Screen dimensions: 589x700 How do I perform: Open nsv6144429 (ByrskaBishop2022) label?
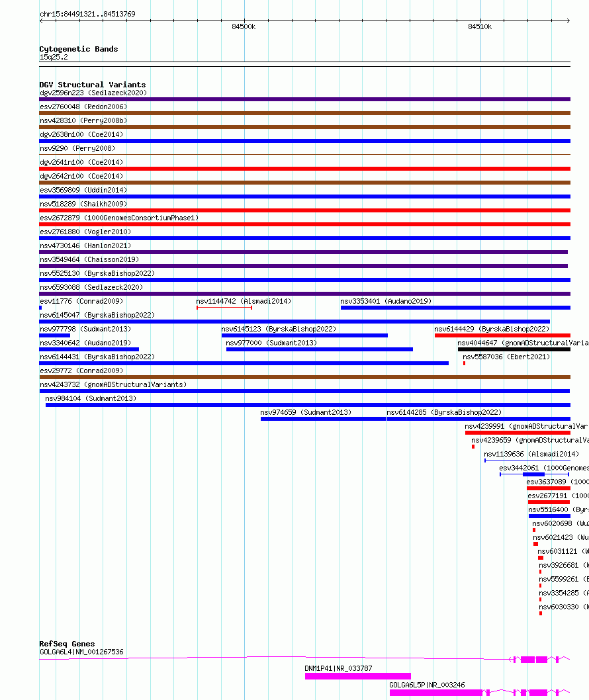(492, 329)
